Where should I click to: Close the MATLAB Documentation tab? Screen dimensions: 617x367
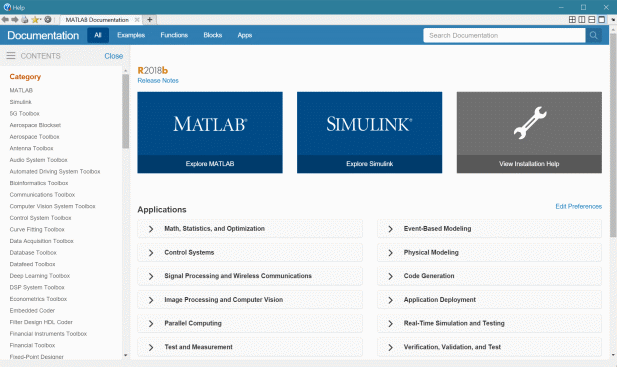137,20
